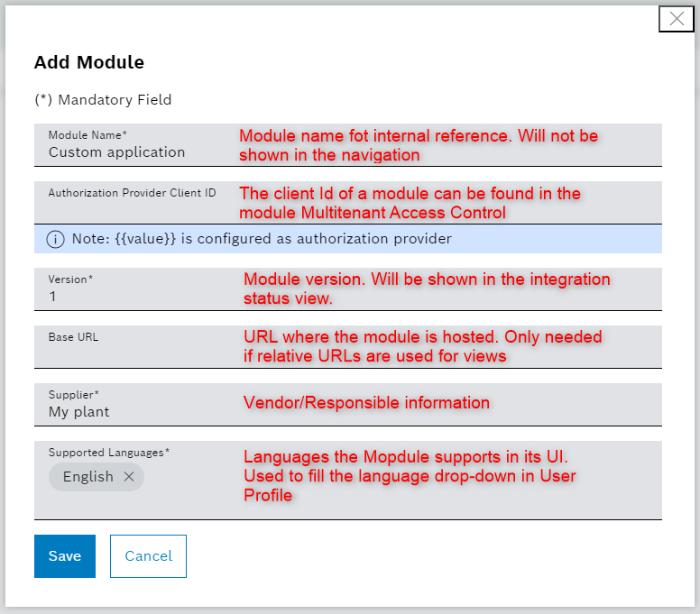
Task: Click the info icon in the note banner
Action: 56,239
